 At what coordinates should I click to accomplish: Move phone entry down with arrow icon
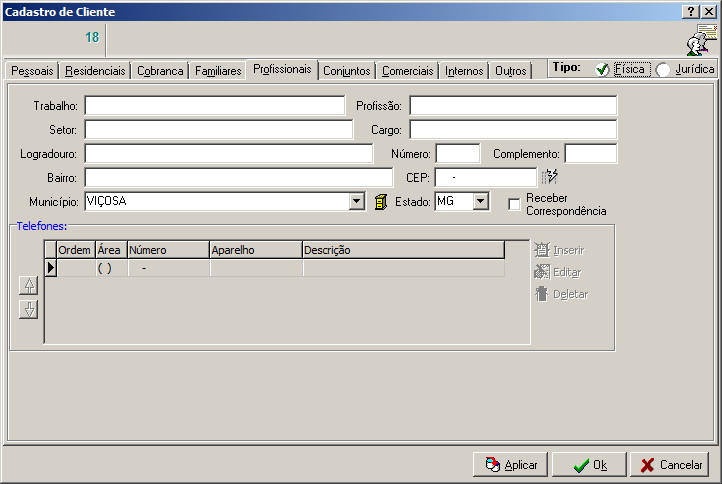28,309
